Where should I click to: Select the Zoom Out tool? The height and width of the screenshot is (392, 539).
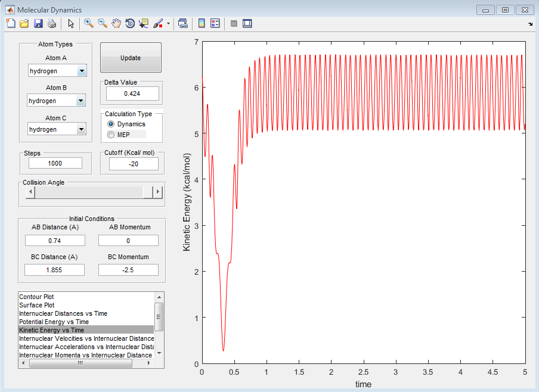click(103, 24)
